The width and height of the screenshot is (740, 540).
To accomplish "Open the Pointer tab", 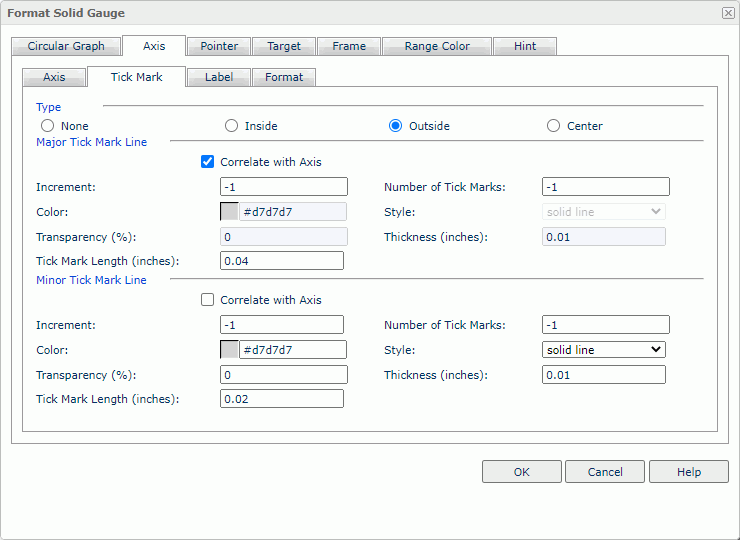I will [219, 46].
